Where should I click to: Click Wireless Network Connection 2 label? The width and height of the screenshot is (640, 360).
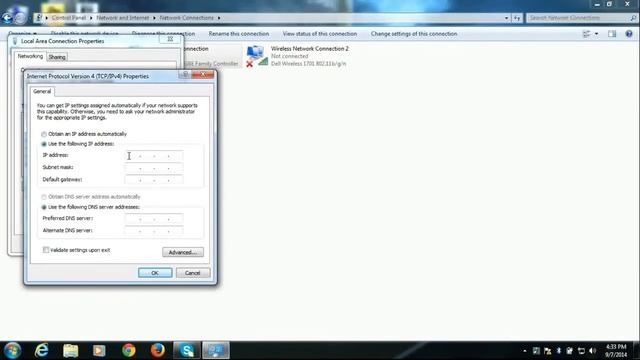click(310, 49)
